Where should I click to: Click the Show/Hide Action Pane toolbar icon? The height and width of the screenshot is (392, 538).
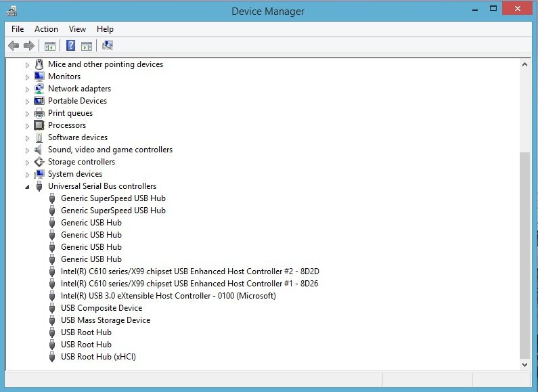(x=87, y=45)
